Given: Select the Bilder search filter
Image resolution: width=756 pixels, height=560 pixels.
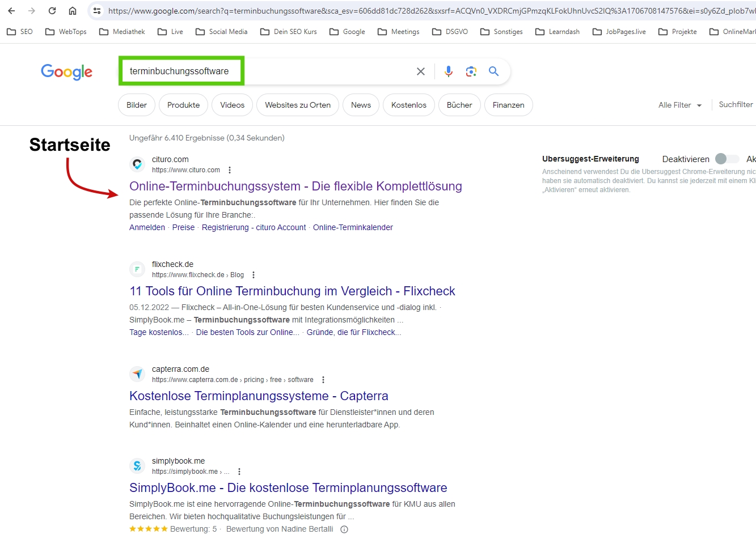Looking at the screenshot, I should [x=137, y=105].
